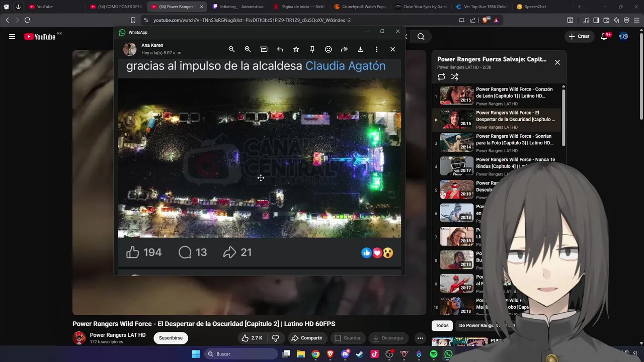Viewport: 644px width, 362px height.
Task: Toggle playlist shuffle
Action: point(454,77)
